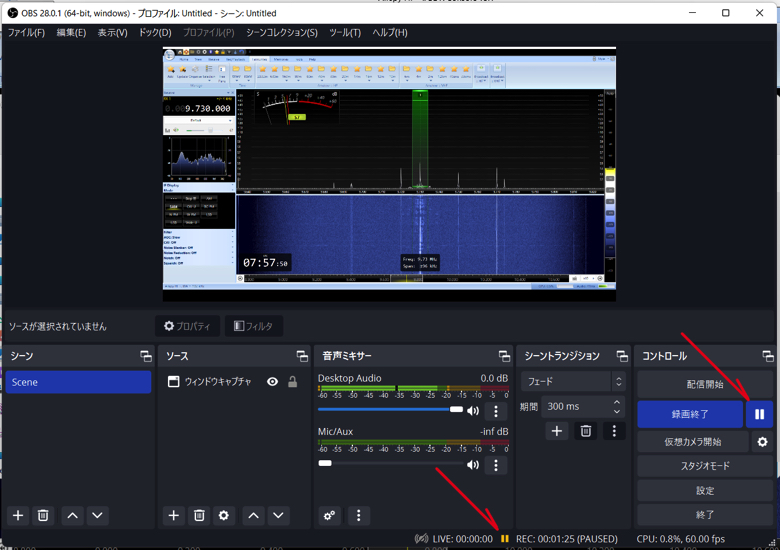Open advanced audio properties gears icon
This screenshot has height=550, width=780.
click(329, 516)
